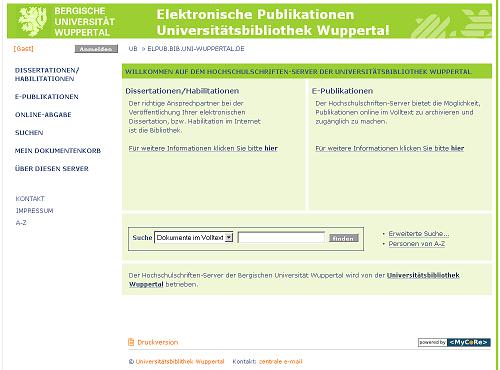The image size is (500, 370).
Task: Open the Suchen menu item
Action: 29,133
